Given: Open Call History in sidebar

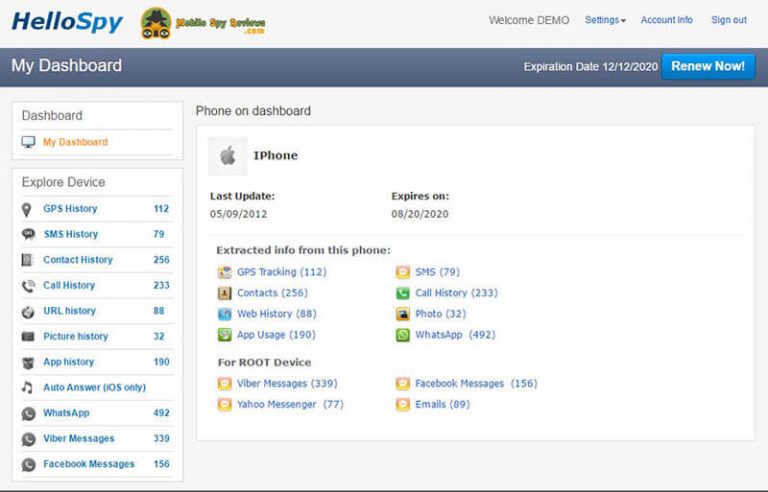Looking at the screenshot, I should coord(69,285).
